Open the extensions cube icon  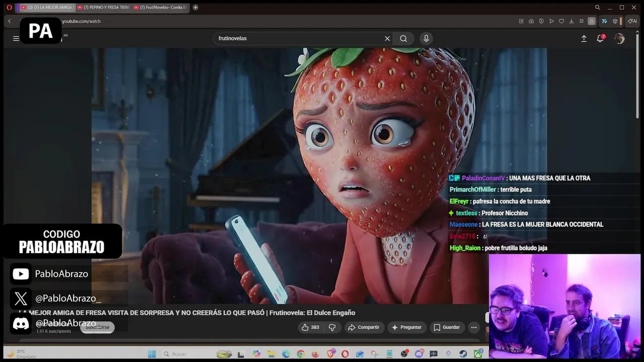click(x=615, y=21)
